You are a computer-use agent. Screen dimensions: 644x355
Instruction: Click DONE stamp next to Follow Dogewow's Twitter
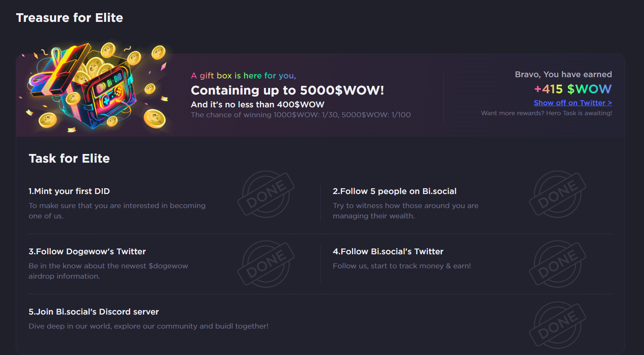266,264
